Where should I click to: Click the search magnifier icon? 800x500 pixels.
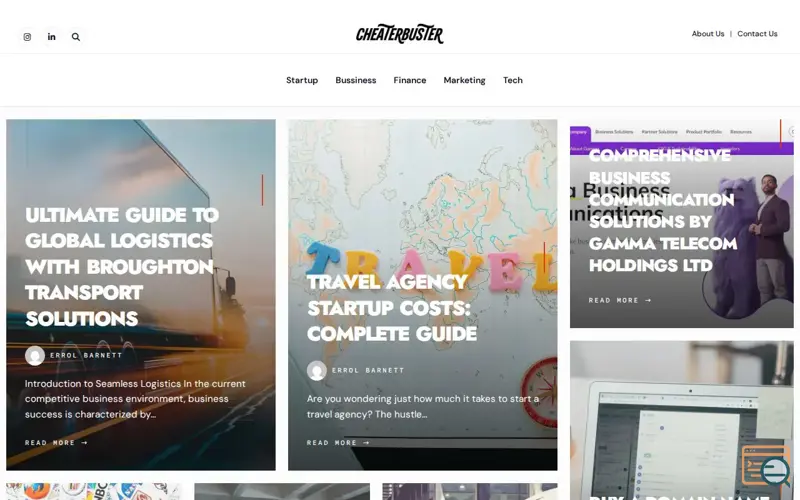pyautogui.click(x=76, y=37)
